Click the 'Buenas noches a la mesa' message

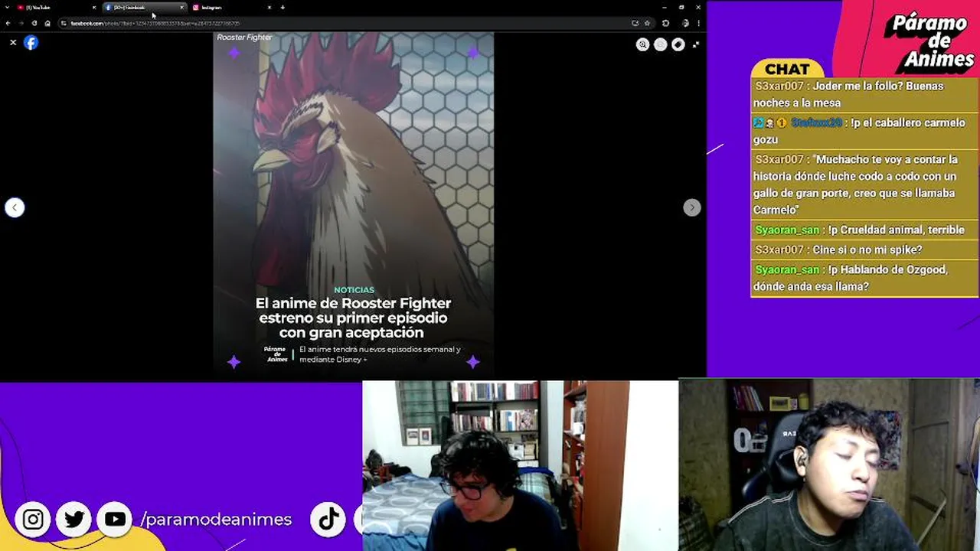point(864,94)
